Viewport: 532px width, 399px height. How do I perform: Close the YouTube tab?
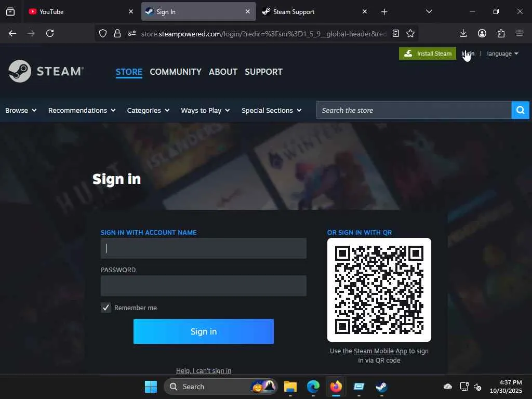[x=131, y=11]
